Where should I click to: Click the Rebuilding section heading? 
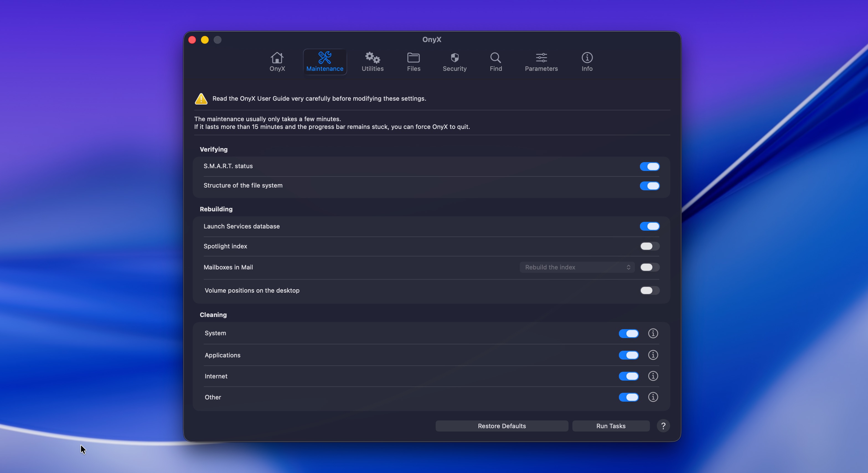point(216,209)
